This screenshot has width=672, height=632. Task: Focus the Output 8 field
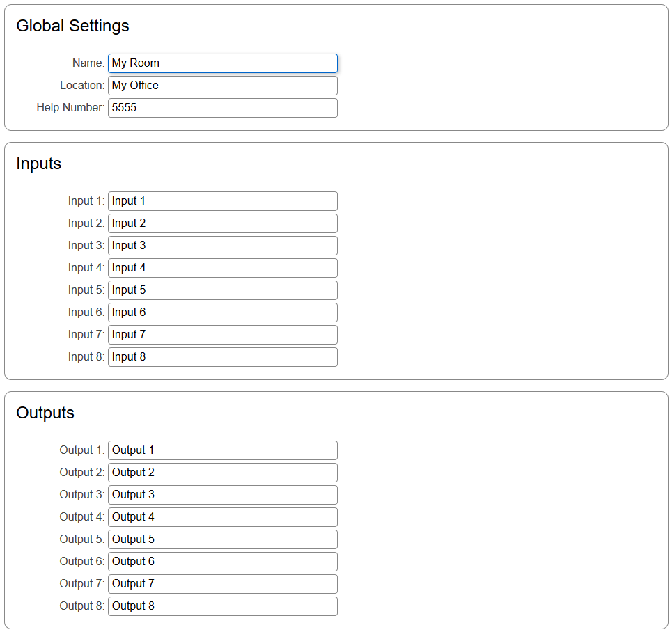(223, 606)
